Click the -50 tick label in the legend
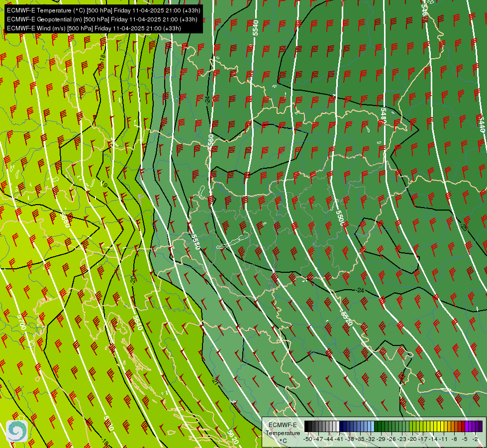Image resolution: width=487 pixels, height=448 pixels. (x=308, y=439)
